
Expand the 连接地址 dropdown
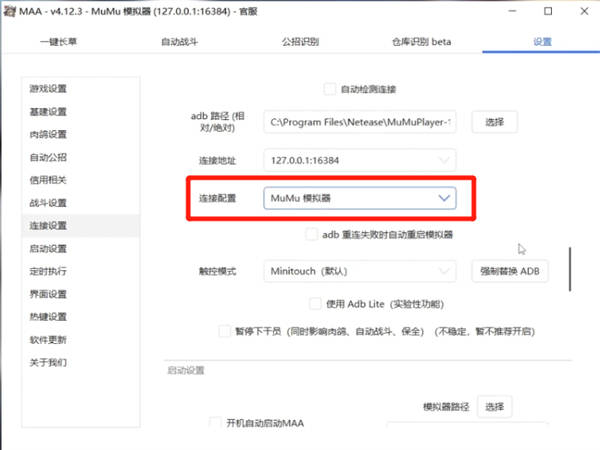click(x=361, y=159)
